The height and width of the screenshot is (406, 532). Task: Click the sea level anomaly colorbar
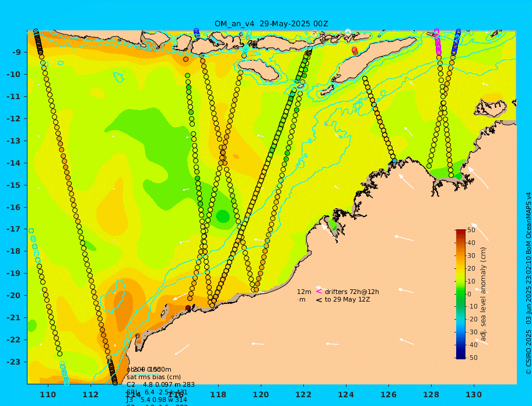[461, 294]
